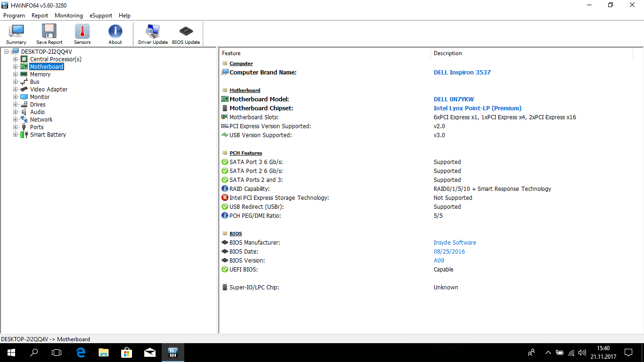Image resolution: width=644 pixels, height=362 pixels.
Task: Expand the Smart Battery tree node
Action: [x=16, y=135]
